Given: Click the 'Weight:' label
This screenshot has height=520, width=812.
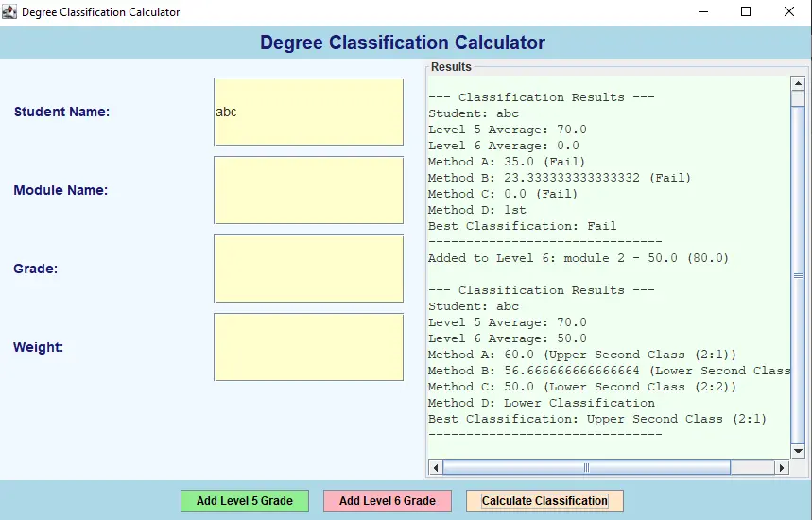Looking at the screenshot, I should (39, 347).
